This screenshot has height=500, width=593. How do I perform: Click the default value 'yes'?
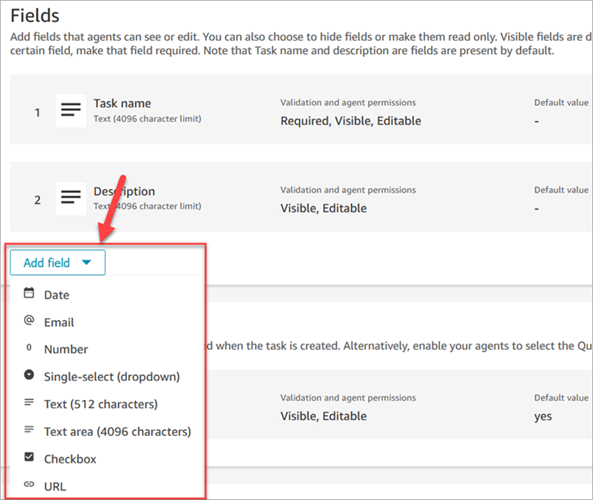[543, 417]
